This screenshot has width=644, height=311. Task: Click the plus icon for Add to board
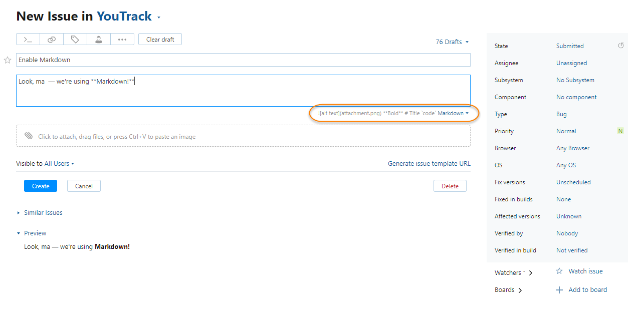point(559,290)
